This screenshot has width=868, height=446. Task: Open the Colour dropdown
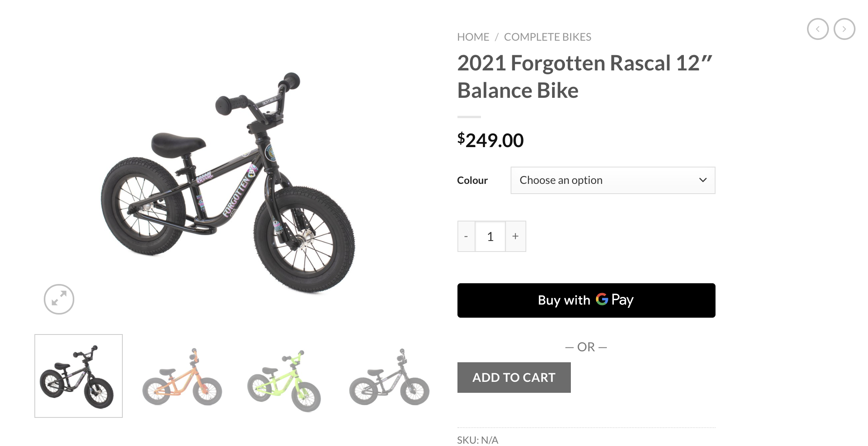612,180
